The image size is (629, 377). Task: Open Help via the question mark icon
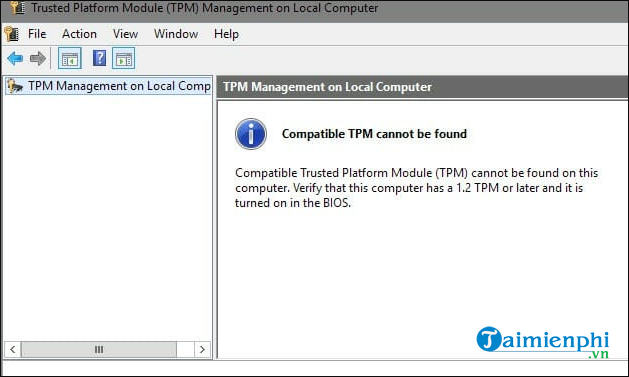click(x=99, y=59)
